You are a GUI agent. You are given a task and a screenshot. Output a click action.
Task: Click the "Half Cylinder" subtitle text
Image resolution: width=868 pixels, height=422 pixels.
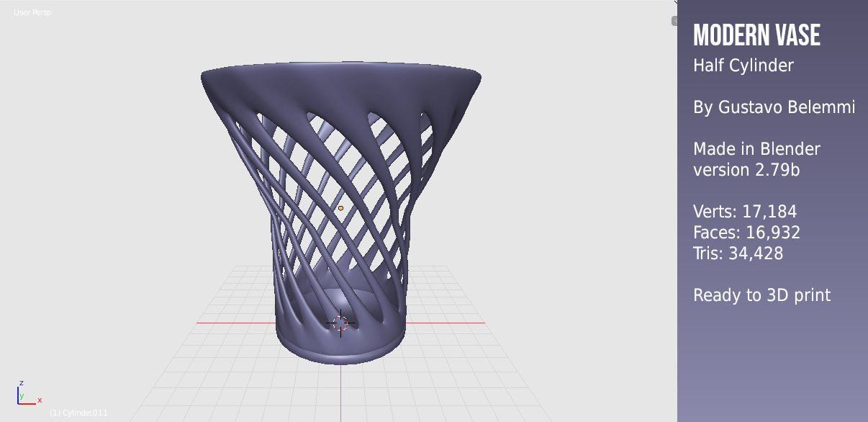click(x=743, y=66)
